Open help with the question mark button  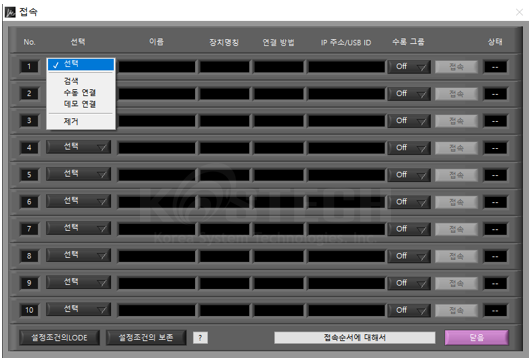[200, 338]
